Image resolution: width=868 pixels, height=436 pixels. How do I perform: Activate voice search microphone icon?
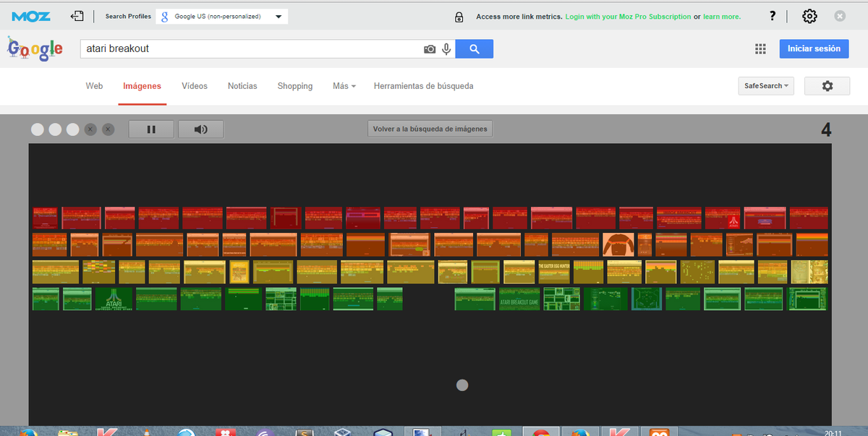click(446, 48)
